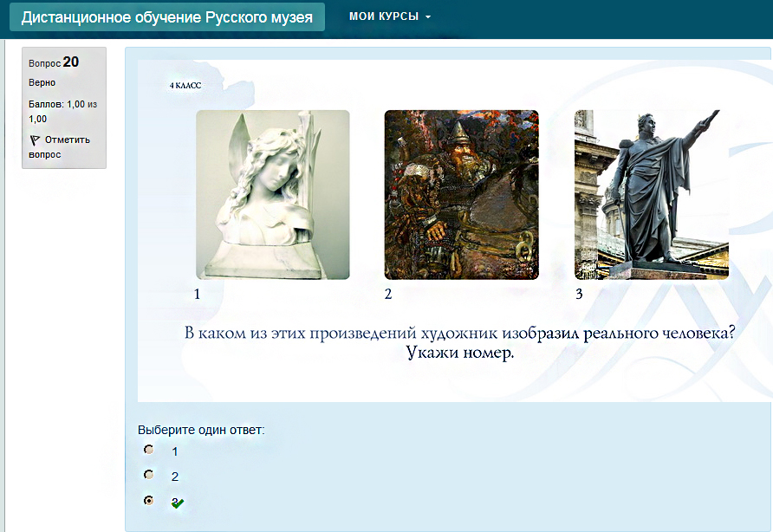Click the Верно status text
Screen dimensions: 773x532
[42, 82]
